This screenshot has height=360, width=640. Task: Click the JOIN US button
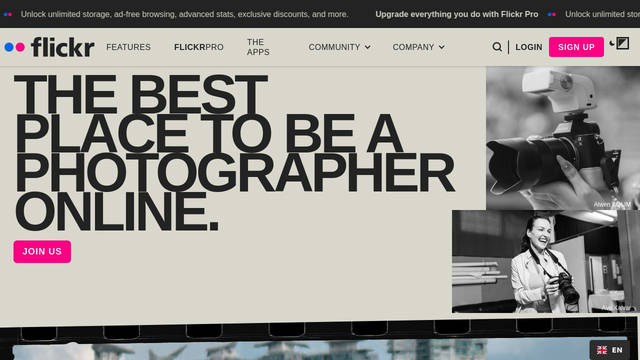(x=42, y=251)
